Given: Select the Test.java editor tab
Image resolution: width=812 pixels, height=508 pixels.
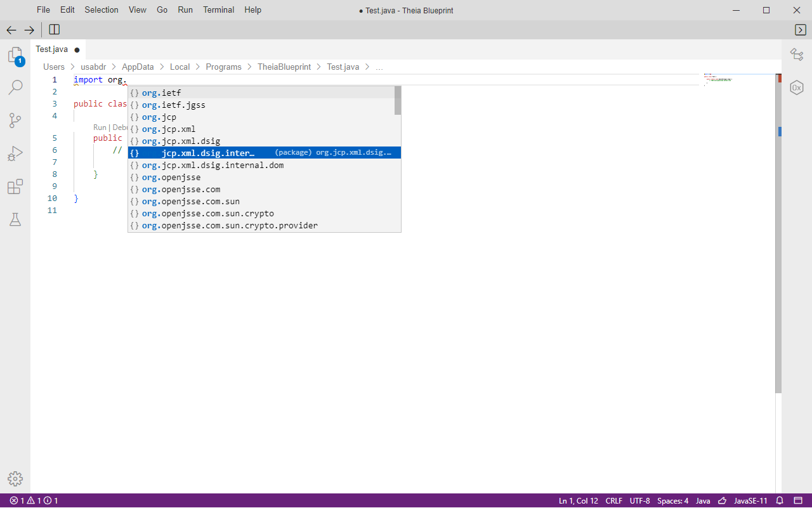Looking at the screenshot, I should point(51,49).
